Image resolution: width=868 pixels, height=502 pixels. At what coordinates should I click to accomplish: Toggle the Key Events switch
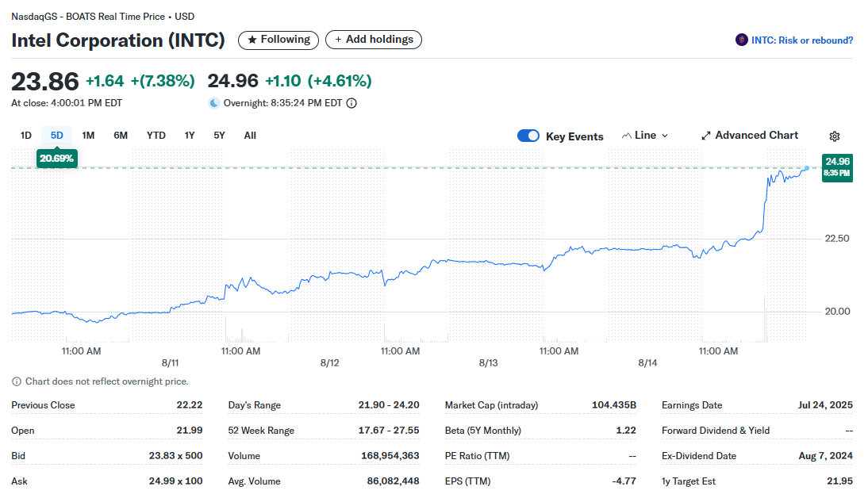[528, 136]
